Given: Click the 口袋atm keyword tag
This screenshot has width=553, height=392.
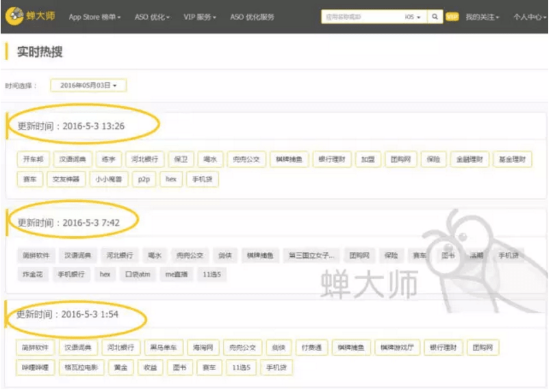Looking at the screenshot, I should (136, 274).
